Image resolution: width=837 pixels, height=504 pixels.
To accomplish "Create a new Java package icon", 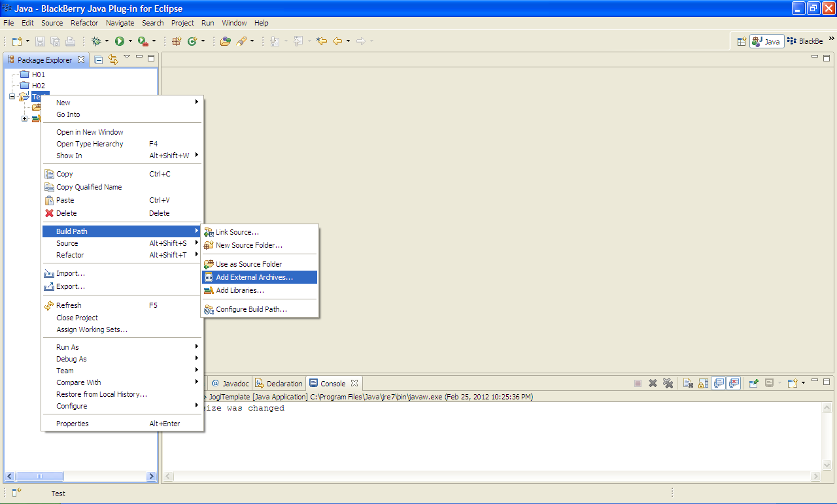I will pos(177,41).
